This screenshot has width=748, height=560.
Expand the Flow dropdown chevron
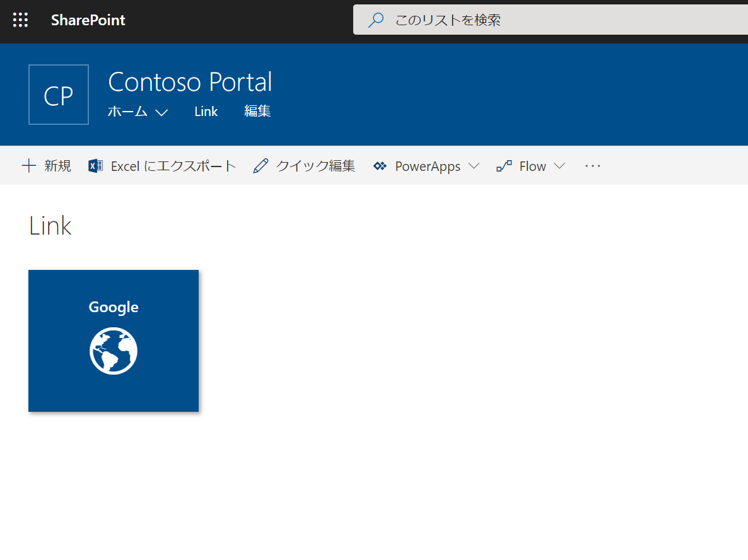click(x=559, y=166)
